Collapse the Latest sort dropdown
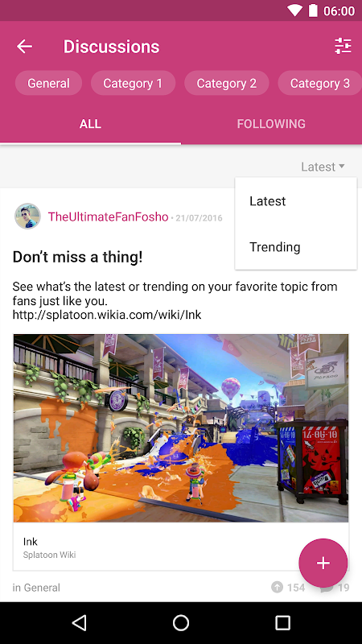 pos(323,167)
